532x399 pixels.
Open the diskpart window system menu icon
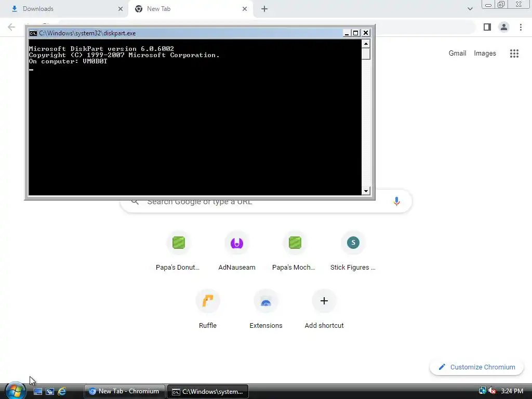tap(33, 33)
